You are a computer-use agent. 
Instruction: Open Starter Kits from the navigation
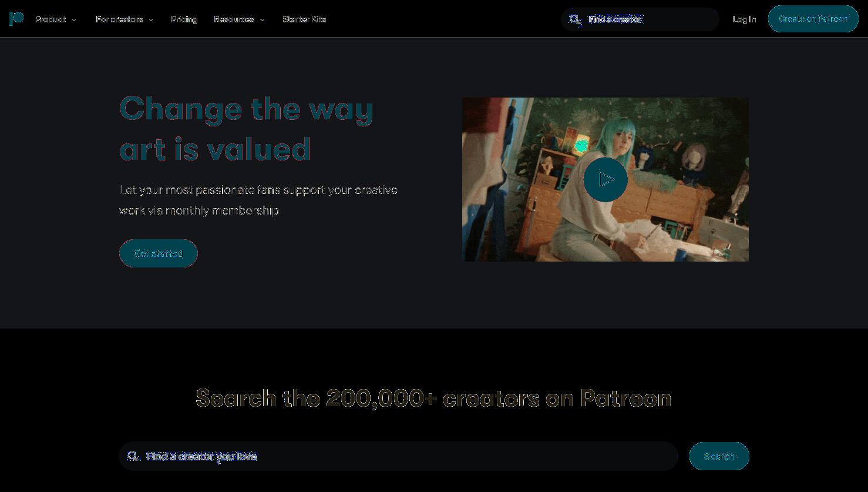(x=304, y=19)
